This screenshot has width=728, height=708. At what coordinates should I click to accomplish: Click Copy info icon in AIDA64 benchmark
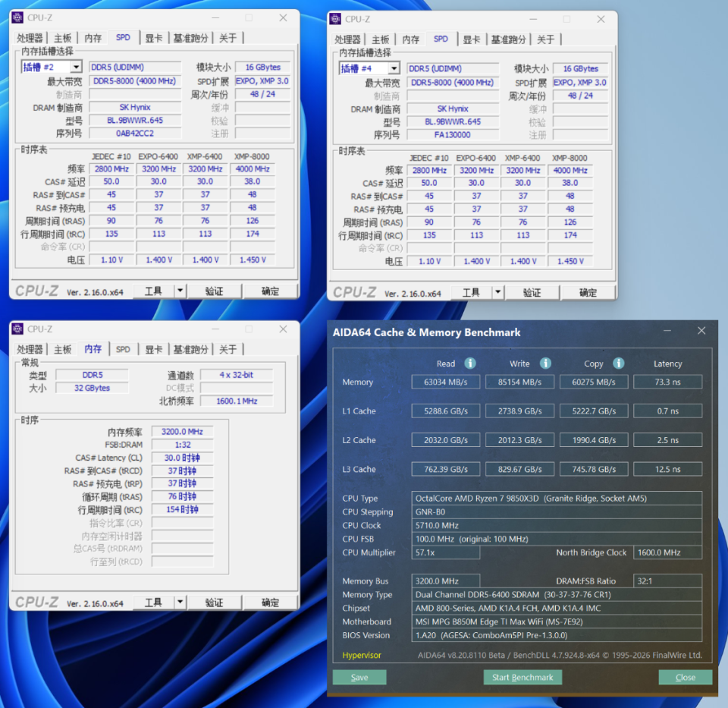(x=619, y=363)
